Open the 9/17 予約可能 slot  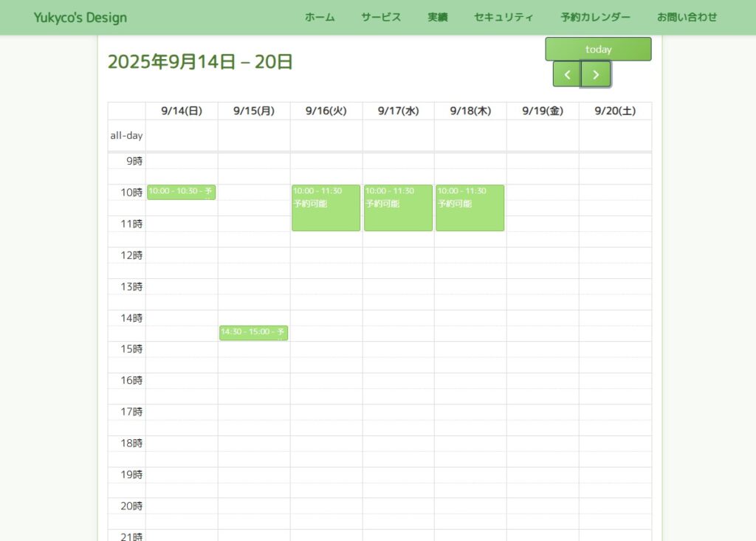(398, 208)
